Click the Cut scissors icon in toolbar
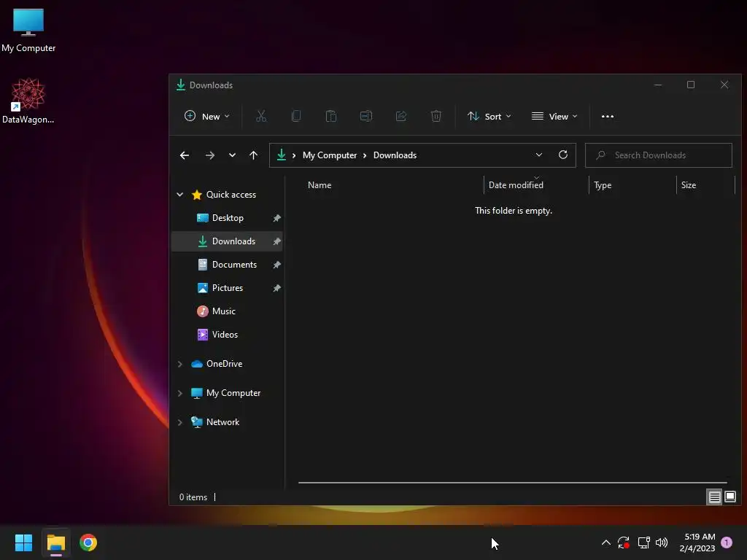Viewport: 747px width, 560px height. click(x=261, y=116)
